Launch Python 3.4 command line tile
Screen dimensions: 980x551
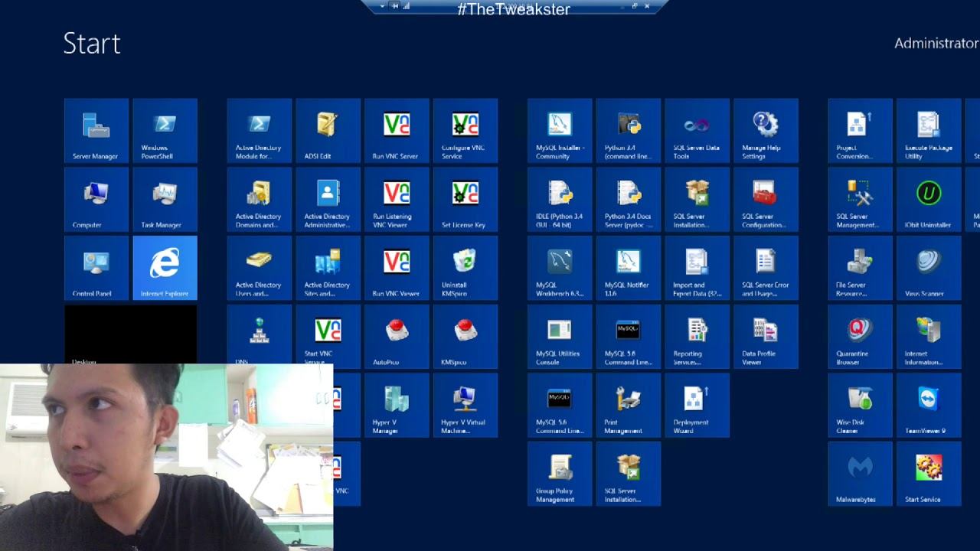click(x=629, y=131)
